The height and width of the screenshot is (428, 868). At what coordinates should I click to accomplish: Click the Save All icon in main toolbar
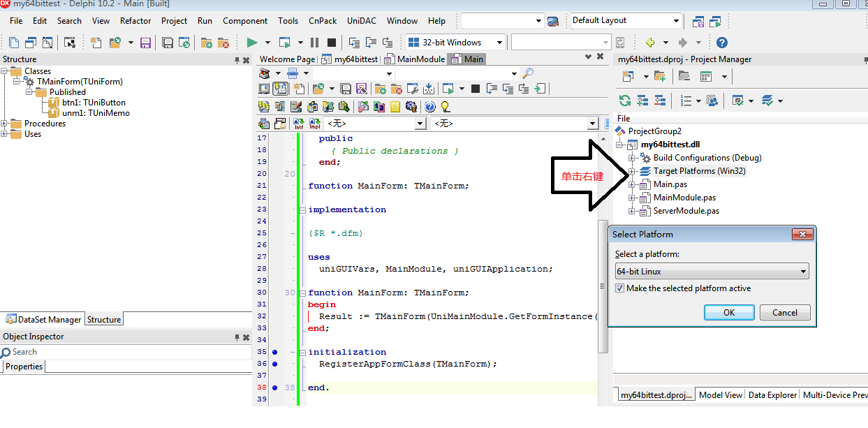(x=168, y=43)
